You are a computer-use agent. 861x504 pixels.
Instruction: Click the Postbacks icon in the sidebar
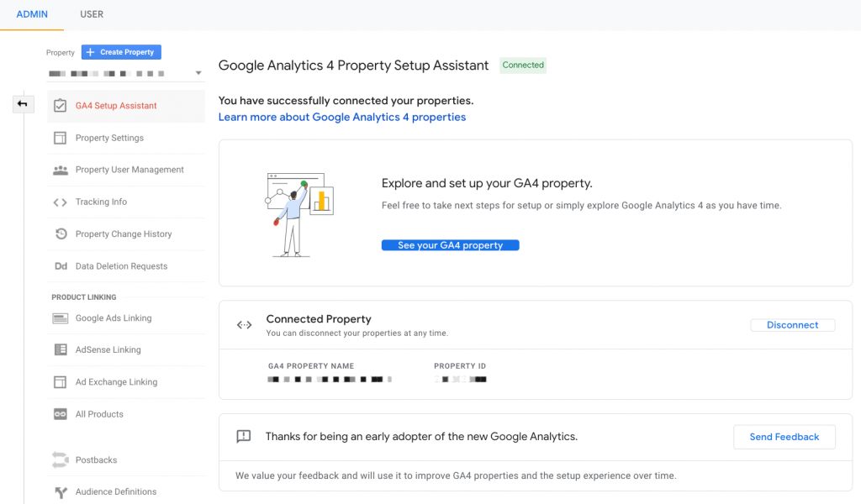coord(61,459)
